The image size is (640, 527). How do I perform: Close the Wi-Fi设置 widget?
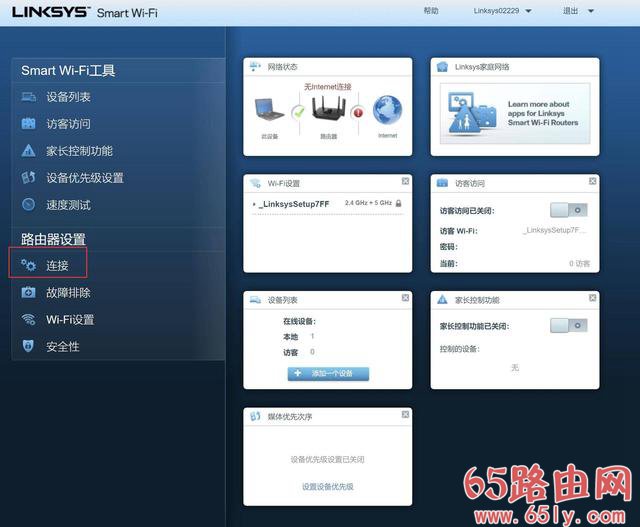pyautogui.click(x=405, y=181)
